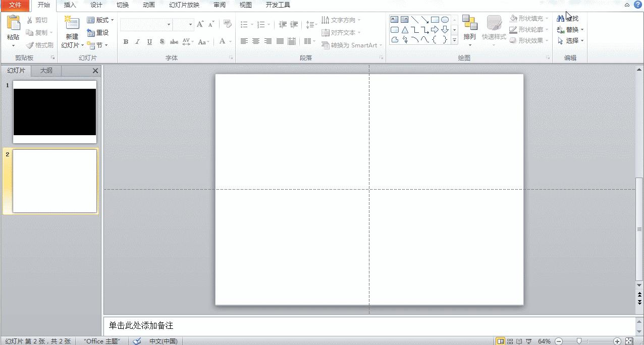This screenshot has width=644, height=345.
Task: Switch to the 大纲 outline tab
Action: point(45,71)
